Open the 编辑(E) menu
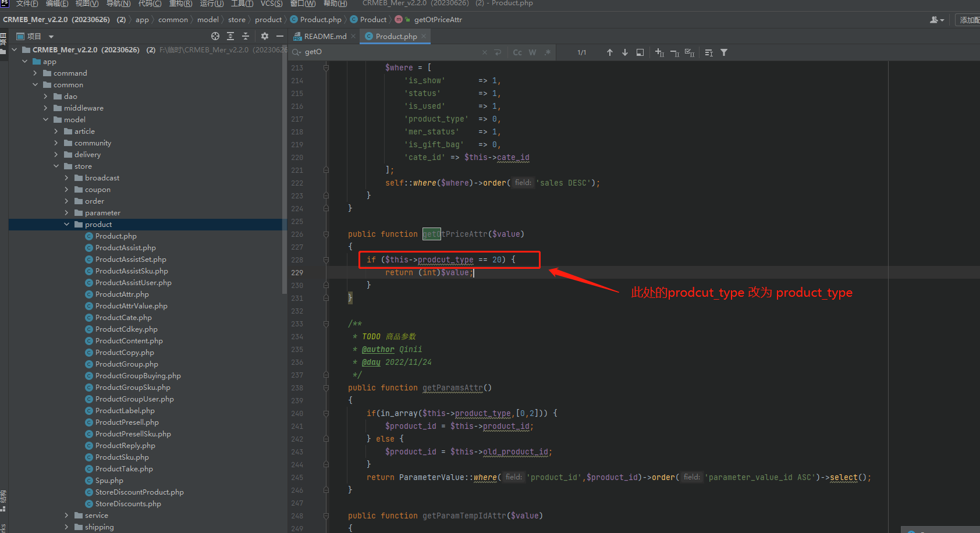 (57, 3)
